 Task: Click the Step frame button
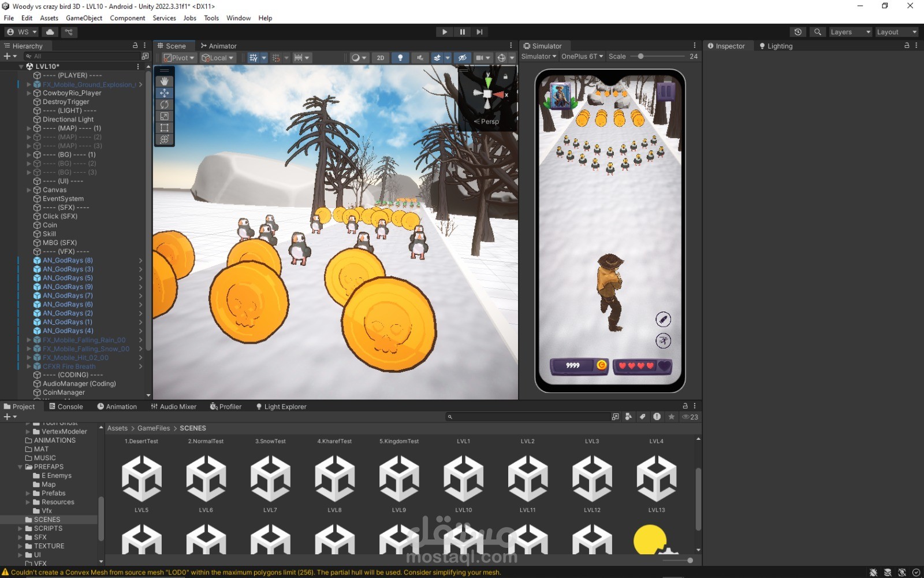[479, 32]
